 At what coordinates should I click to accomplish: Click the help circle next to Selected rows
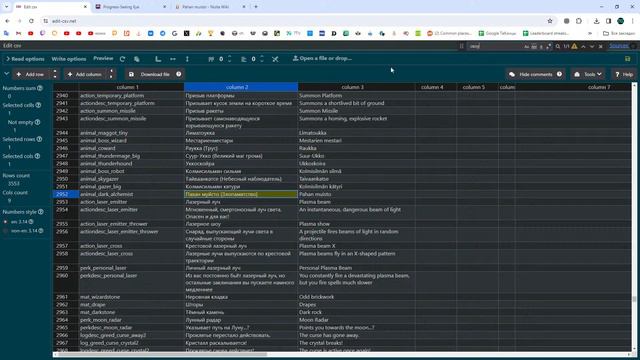pos(40,139)
